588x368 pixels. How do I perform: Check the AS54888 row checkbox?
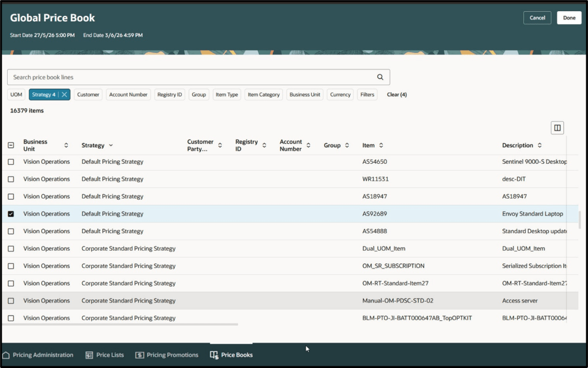click(11, 231)
